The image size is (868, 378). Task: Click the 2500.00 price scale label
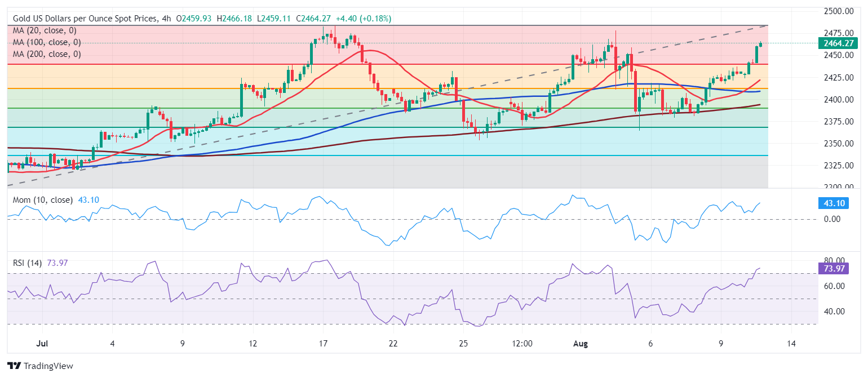pyautogui.click(x=840, y=11)
